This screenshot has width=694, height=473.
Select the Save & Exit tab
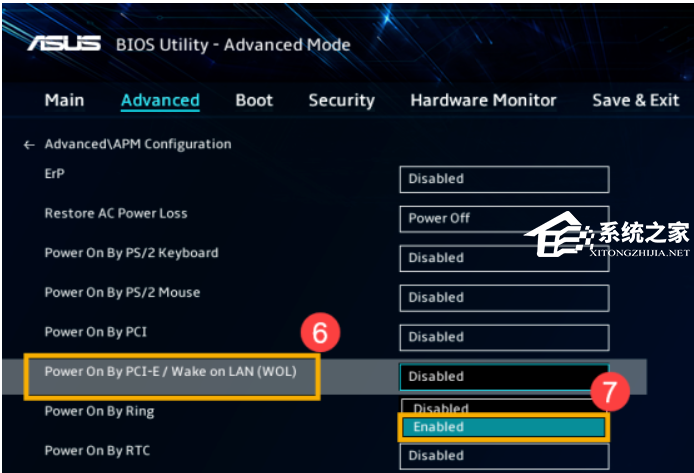click(635, 100)
